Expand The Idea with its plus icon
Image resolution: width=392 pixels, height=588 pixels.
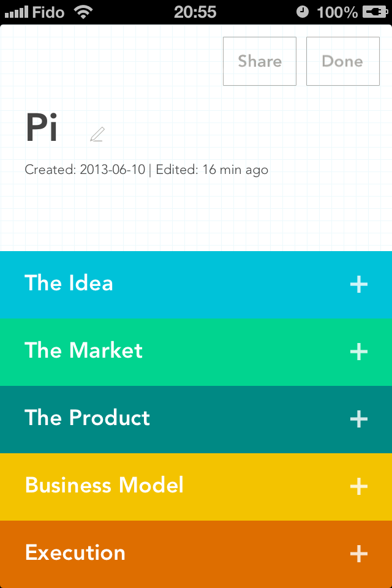tap(358, 284)
